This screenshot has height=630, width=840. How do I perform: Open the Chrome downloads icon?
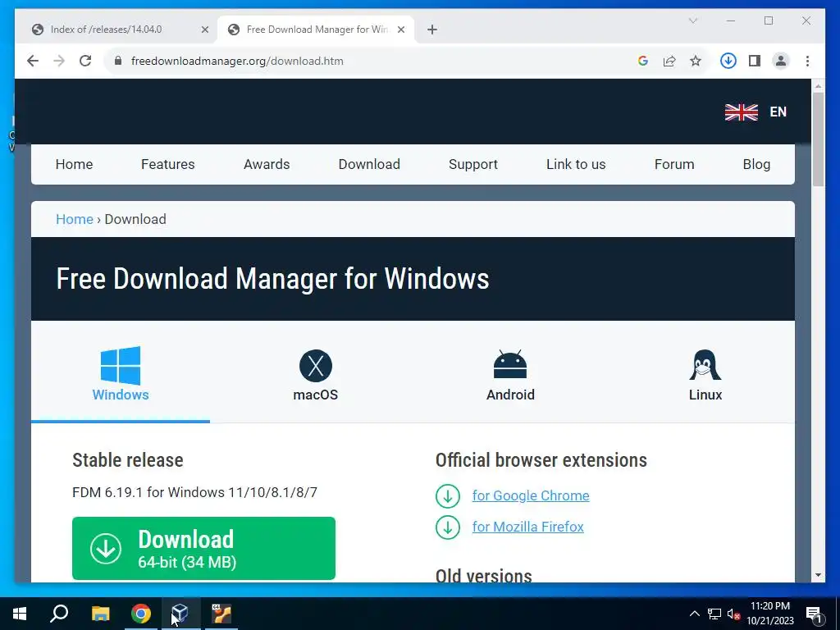728,61
